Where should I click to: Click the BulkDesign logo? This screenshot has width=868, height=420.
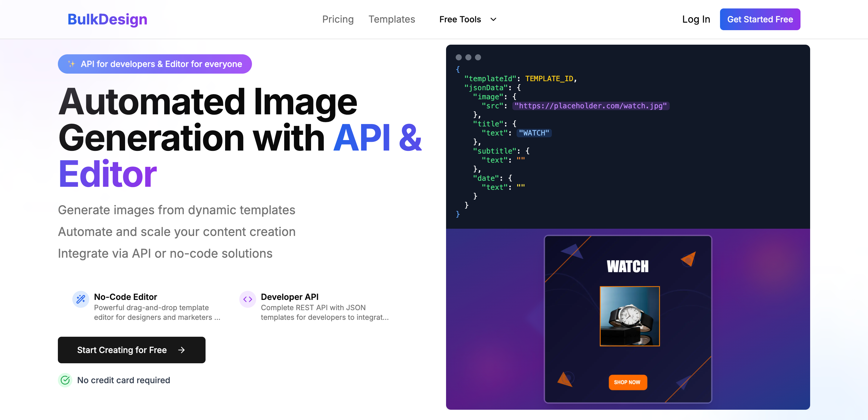pyautogui.click(x=107, y=19)
